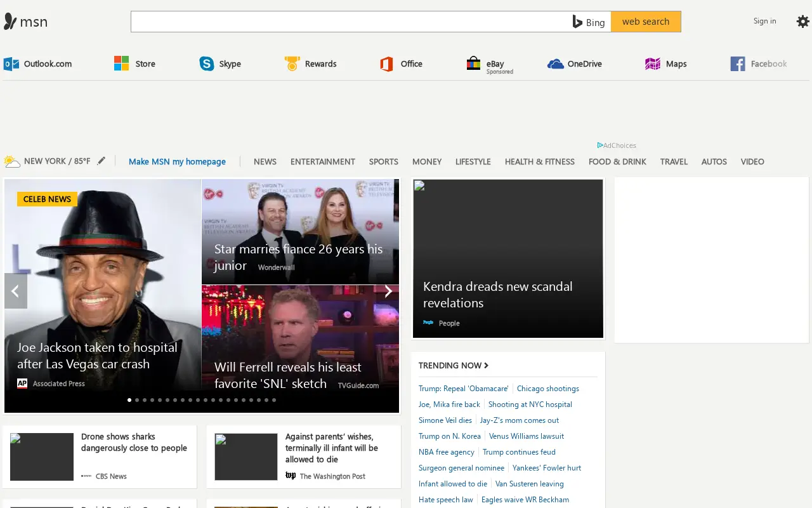This screenshot has width=812, height=508.
Task: Open Will Ferrell SNL sketch story
Action: 287,375
